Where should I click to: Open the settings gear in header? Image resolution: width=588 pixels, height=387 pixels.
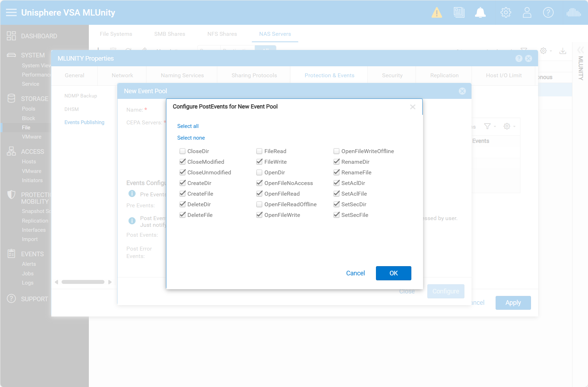pos(506,13)
